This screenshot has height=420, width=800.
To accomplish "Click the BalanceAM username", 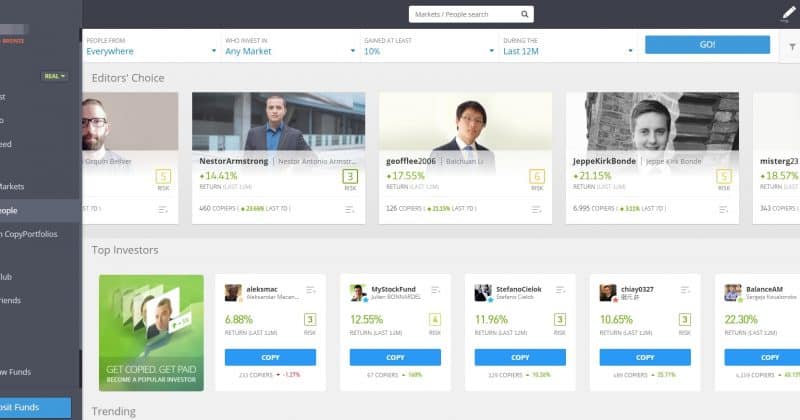I will [x=764, y=289].
